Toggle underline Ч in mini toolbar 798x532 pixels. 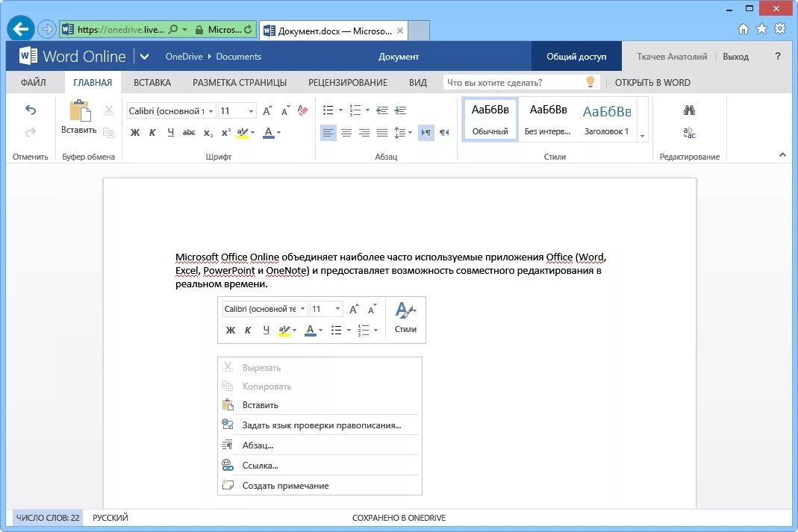point(266,330)
